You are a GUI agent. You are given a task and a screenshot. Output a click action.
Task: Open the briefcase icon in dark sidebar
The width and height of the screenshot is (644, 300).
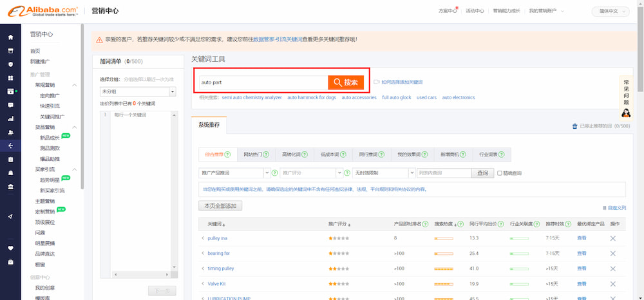tap(11, 262)
